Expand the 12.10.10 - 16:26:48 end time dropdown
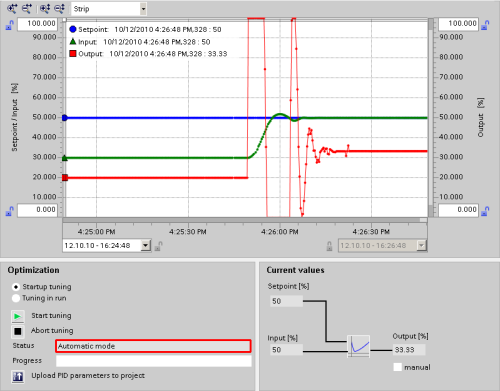The width and height of the screenshot is (500, 391). [422, 246]
